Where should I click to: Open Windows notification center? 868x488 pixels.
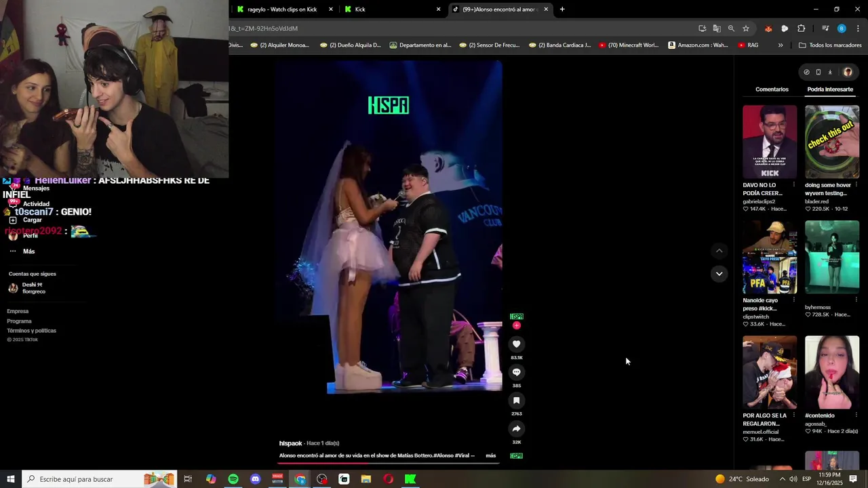[853, 479]
